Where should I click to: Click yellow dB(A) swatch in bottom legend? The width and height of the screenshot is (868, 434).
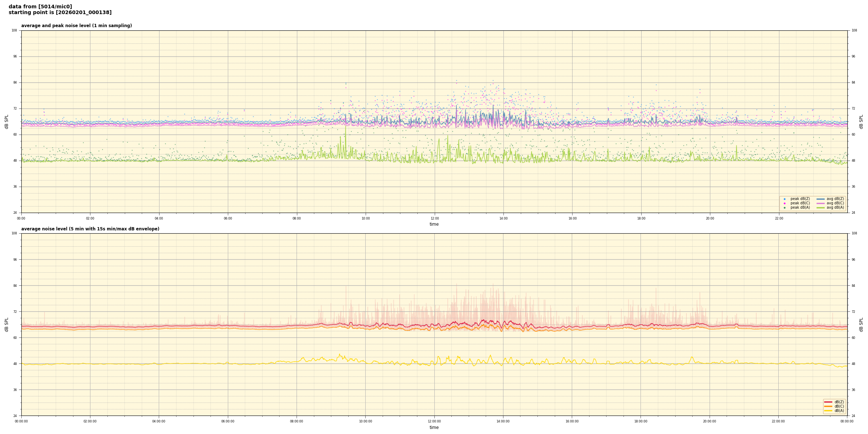[828, 410]
